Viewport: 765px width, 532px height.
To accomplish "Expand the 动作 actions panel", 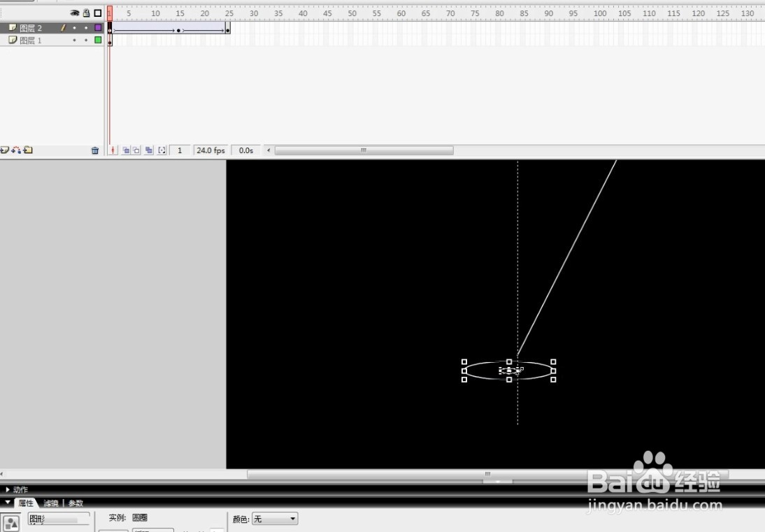I will pyautogui.click(x=8, y=489).
